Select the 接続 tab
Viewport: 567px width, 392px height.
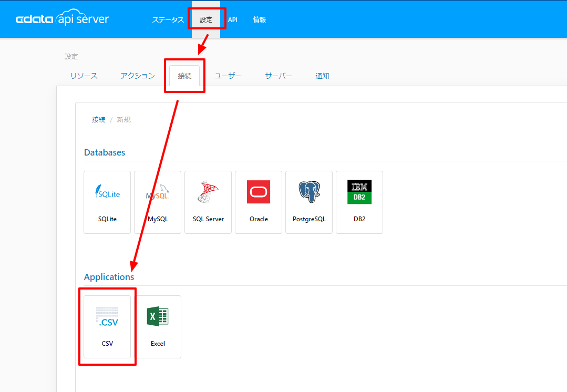pos(184,76)
